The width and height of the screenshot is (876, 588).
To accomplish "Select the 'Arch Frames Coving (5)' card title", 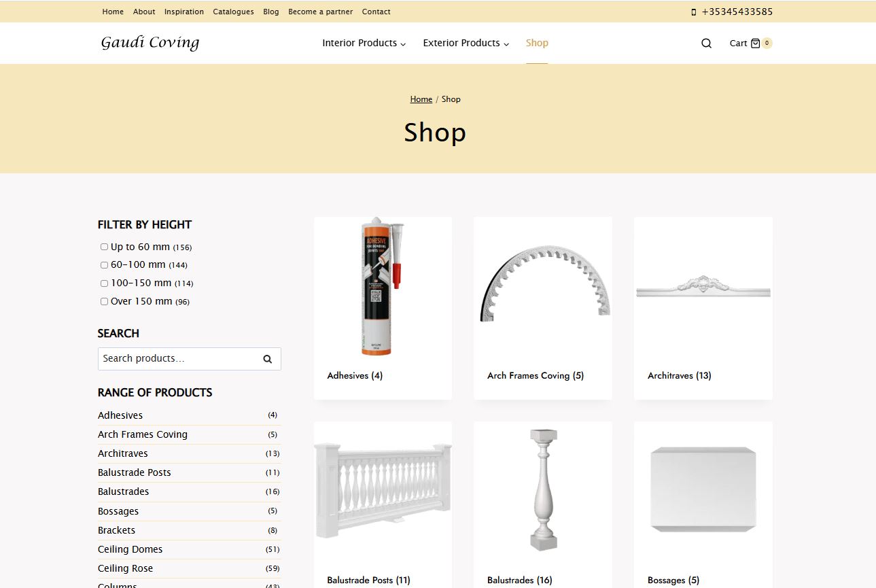I will [x=536, y=376].
